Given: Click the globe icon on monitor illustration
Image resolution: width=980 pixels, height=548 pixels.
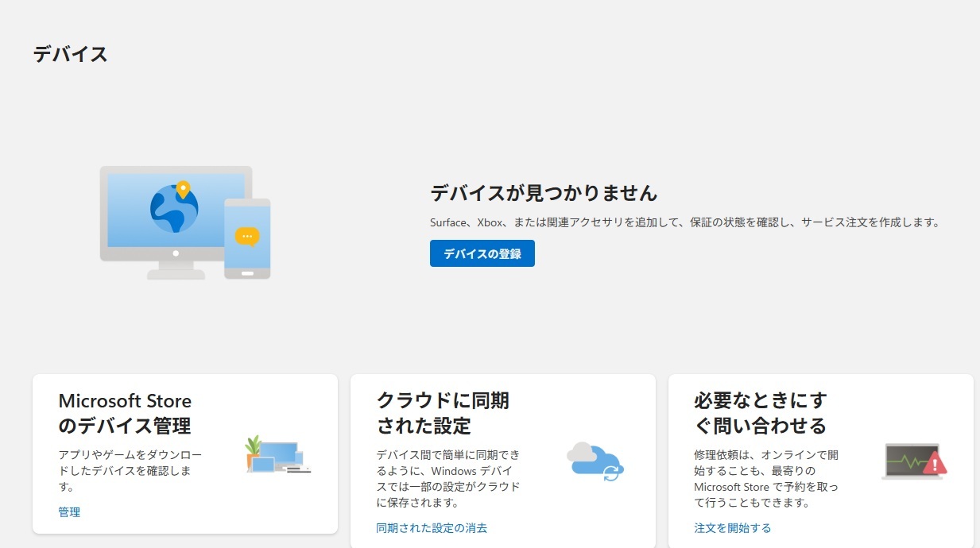Looking at the screenshot, I should click(x=173, y=208).
